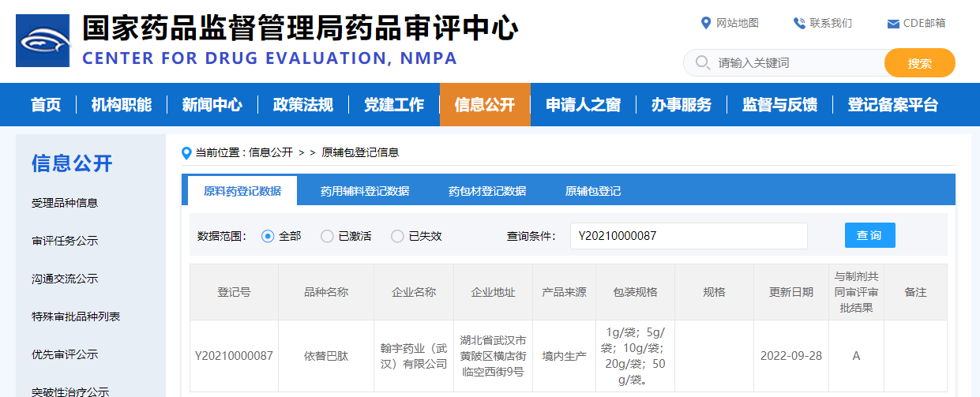The image size is (980, 397).
Task: Open 受理品种信息 in the sidebar
Action: click(65, 203)
